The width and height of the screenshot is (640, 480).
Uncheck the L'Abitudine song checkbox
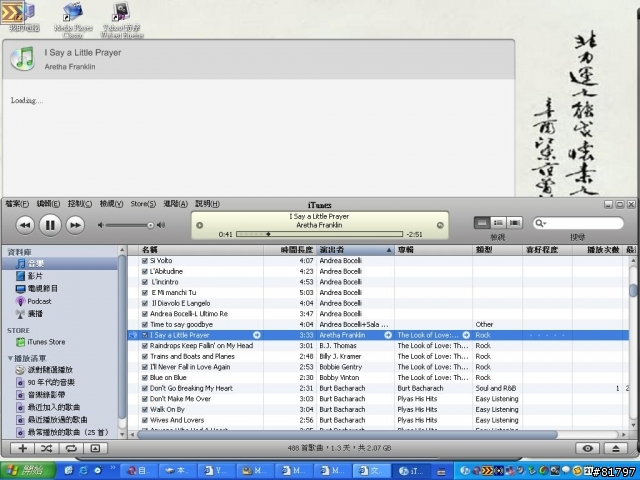[144, 271]
